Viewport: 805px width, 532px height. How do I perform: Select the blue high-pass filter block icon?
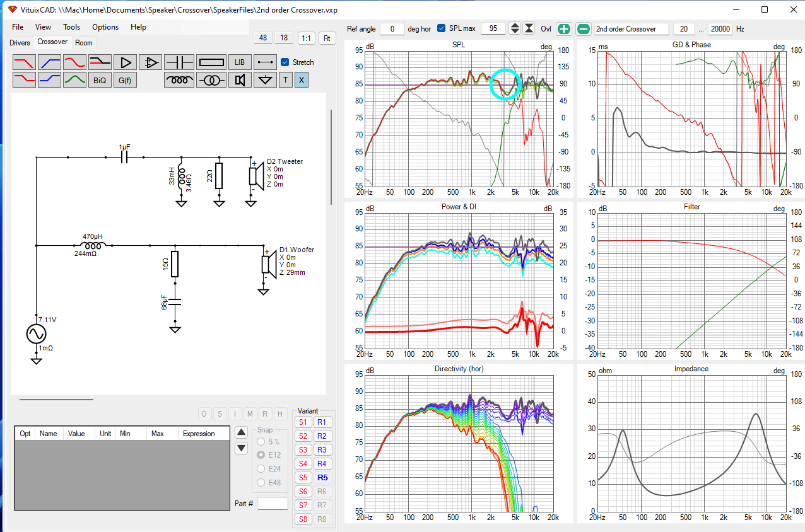pos(49,62)
